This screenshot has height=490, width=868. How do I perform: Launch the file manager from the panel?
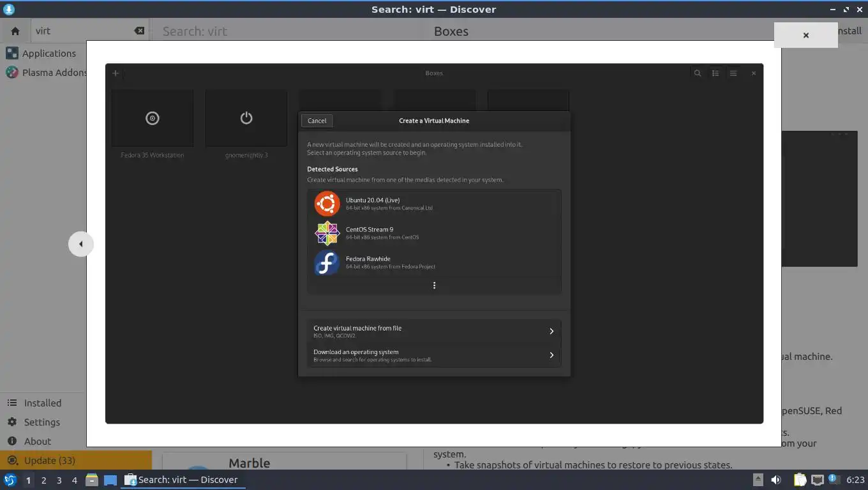(x=92, y=480)
